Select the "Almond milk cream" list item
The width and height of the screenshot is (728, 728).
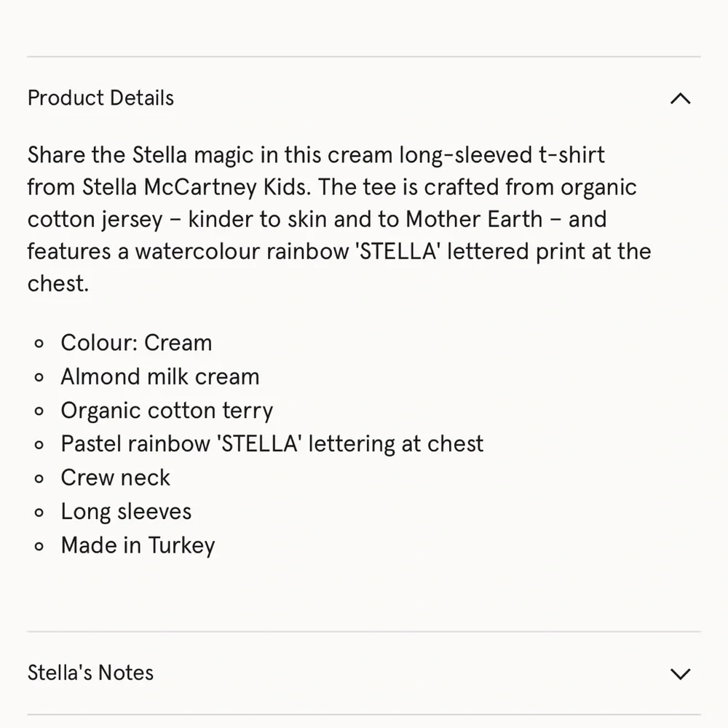(159, 376)
